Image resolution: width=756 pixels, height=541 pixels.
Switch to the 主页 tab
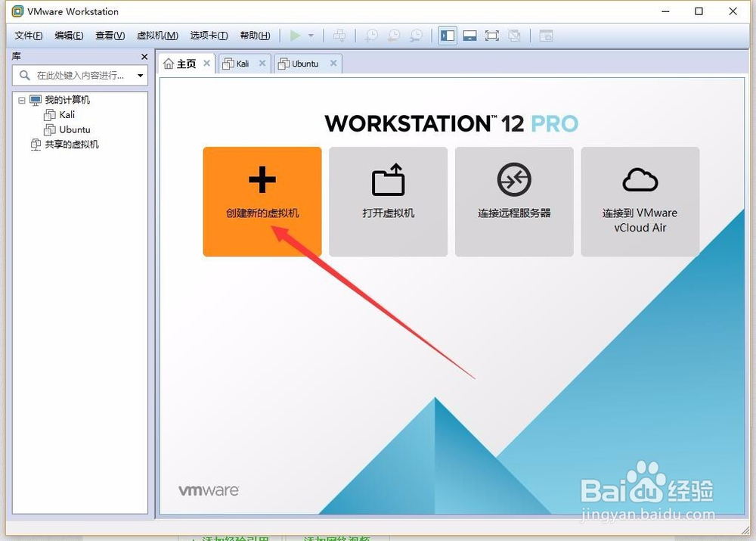[186, 64]
